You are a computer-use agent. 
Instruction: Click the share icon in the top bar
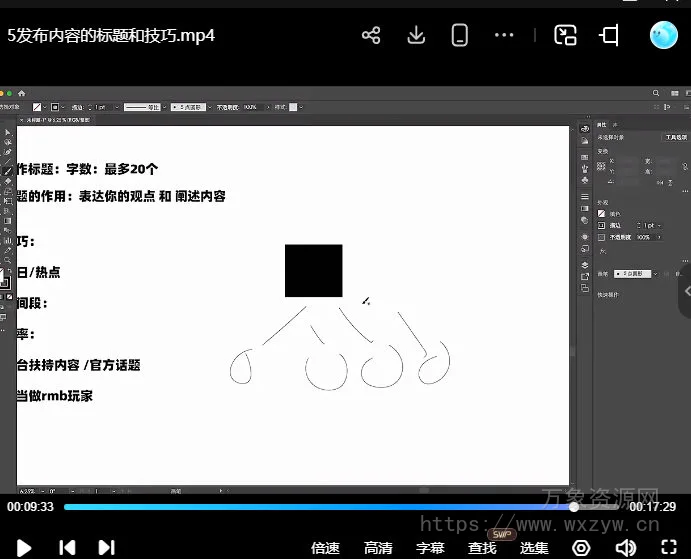click(x=371, y=36)
